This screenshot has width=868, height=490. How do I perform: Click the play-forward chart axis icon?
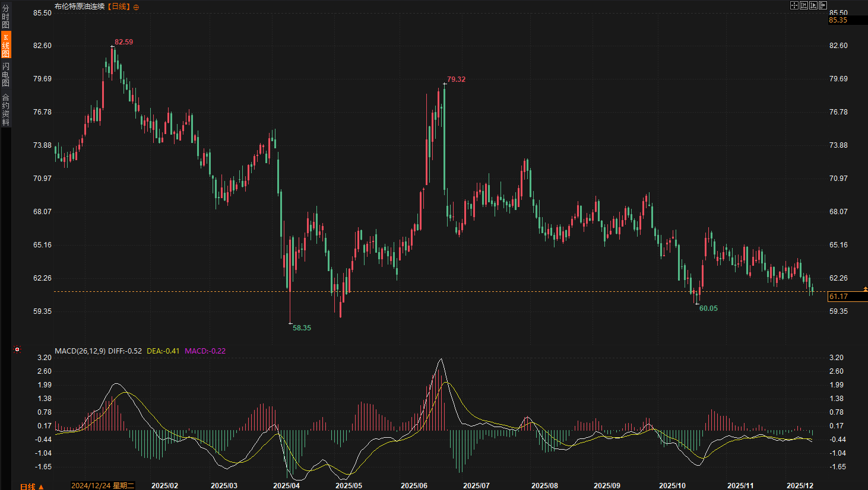[813, 5]
